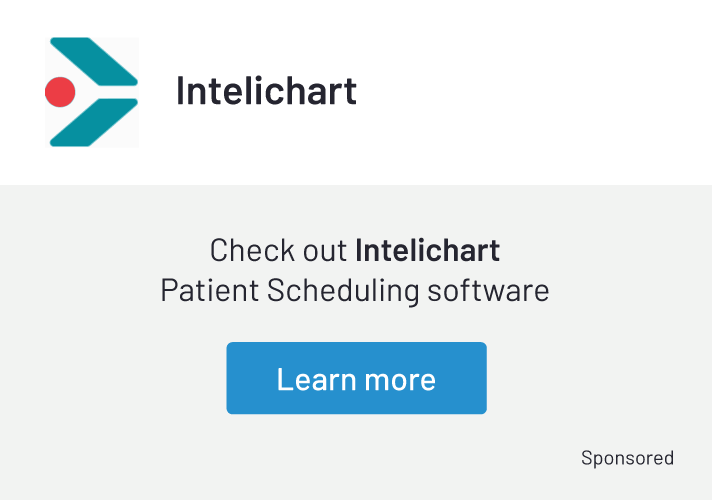Image resolution: width=712 pixels, height=500 pixels.
Task: Click the white header area right of the title
Action: click(540, 92)
